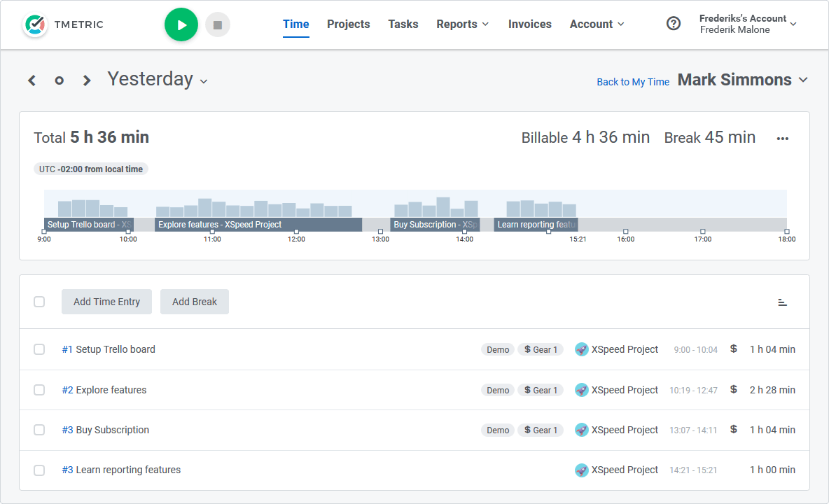829x504 pixels.
Task: Click the today circle between the navigation arrows
Action: pyautogui.click(x=59, y=80)
